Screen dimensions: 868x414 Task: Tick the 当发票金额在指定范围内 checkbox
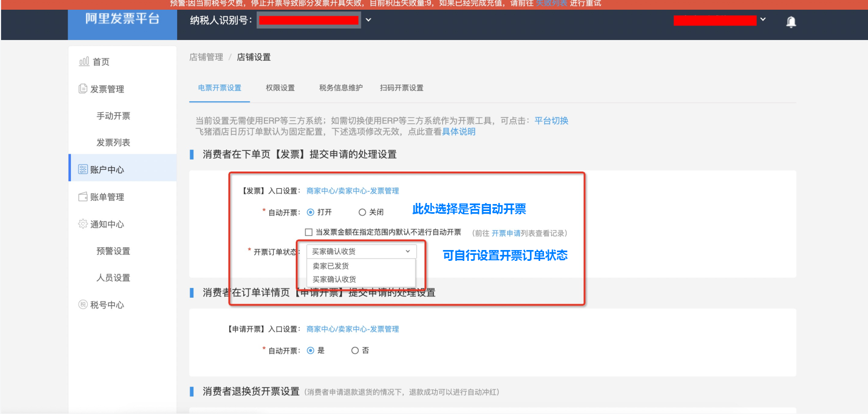point(309,232)
